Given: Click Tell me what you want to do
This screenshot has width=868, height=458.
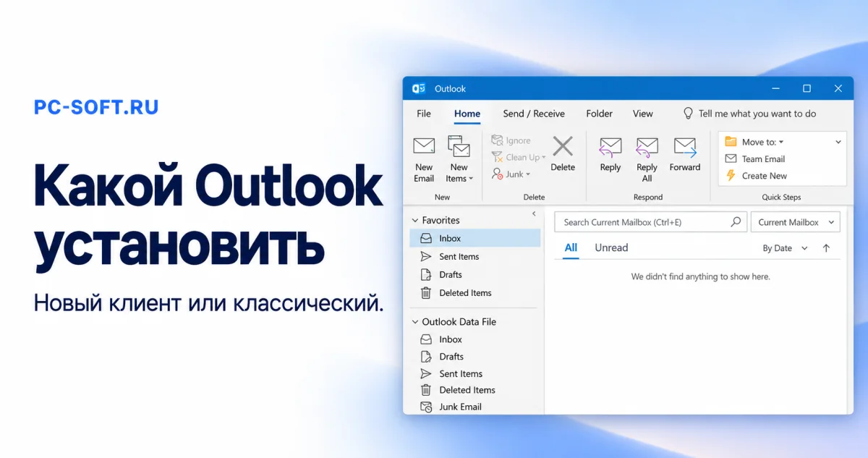Looking at the screenshot, I should pos(757,114).
